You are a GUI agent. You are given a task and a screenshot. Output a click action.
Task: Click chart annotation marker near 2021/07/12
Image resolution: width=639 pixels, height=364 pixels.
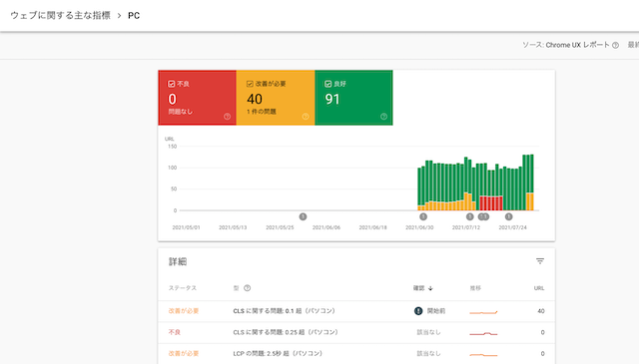coord(470,216)
